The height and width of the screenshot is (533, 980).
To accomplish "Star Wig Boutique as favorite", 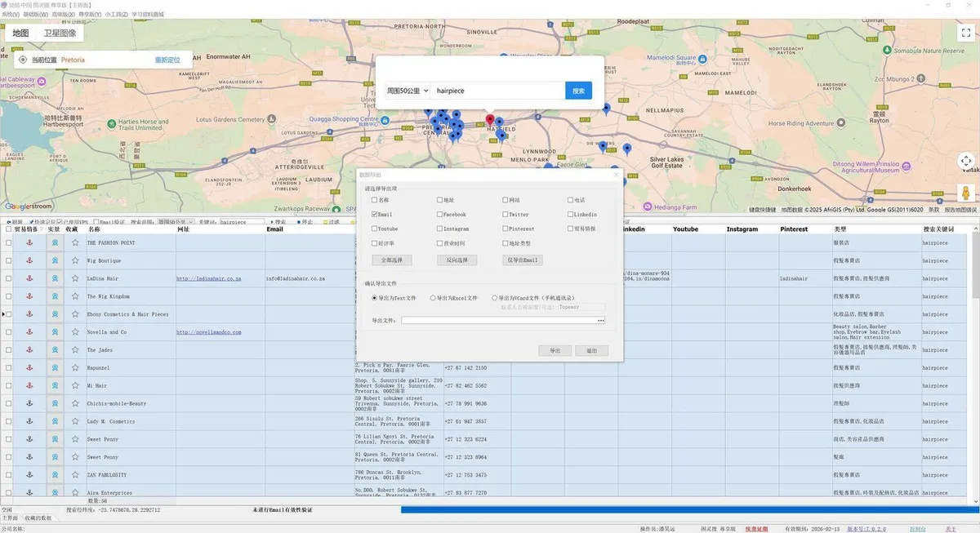I will pyautogui.click(x=74, y=261).
